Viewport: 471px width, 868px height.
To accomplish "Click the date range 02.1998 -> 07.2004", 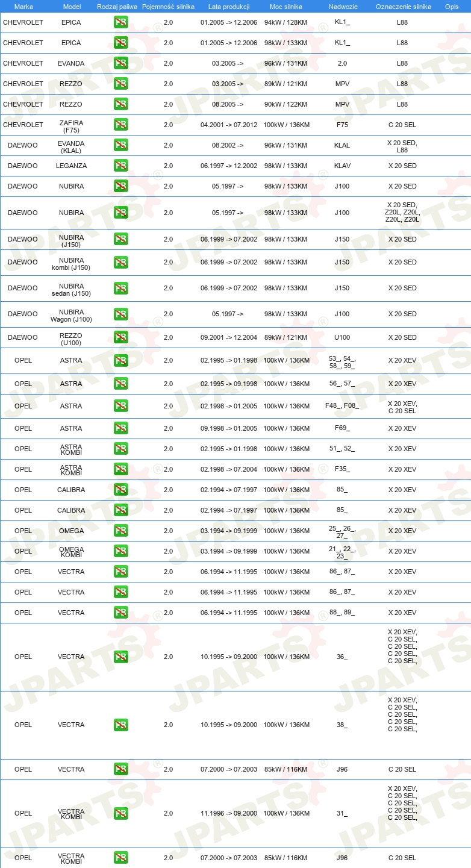I will (229, 469).
